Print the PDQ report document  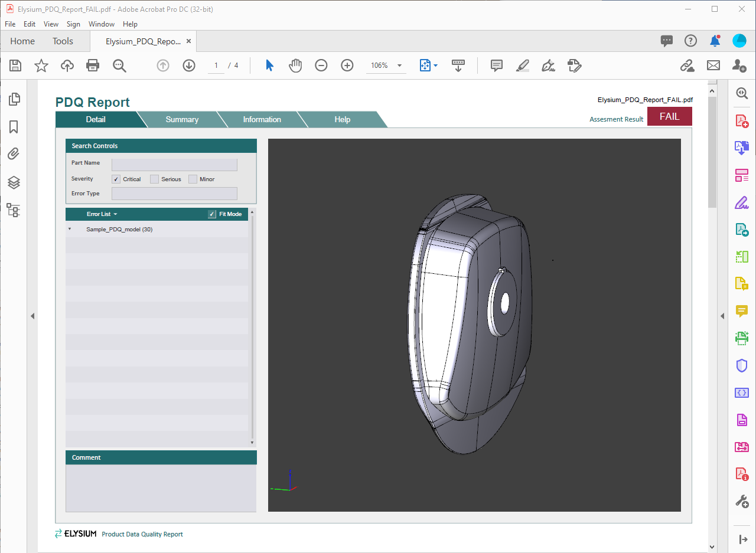click(93, 66)
